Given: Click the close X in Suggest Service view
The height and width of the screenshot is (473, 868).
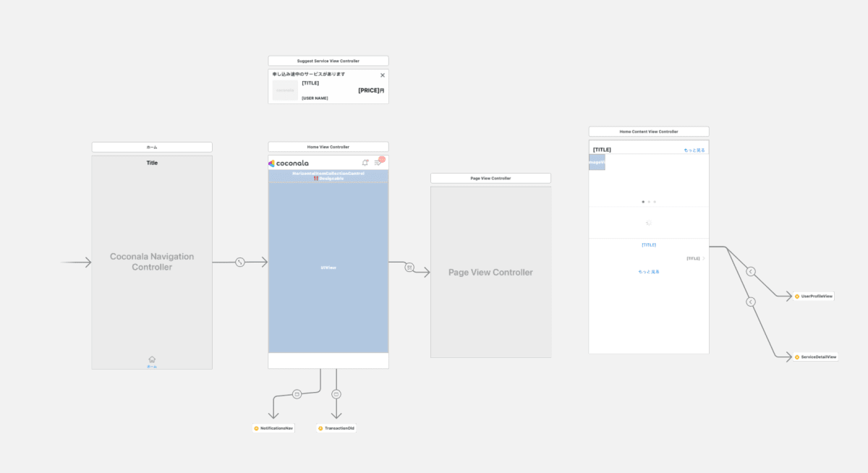Looking at the screenshot, I should point(383,74).
